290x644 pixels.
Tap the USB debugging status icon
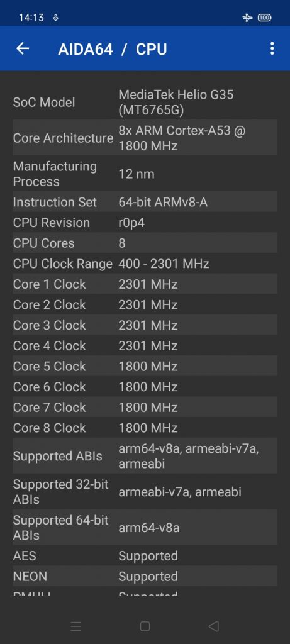56,18
